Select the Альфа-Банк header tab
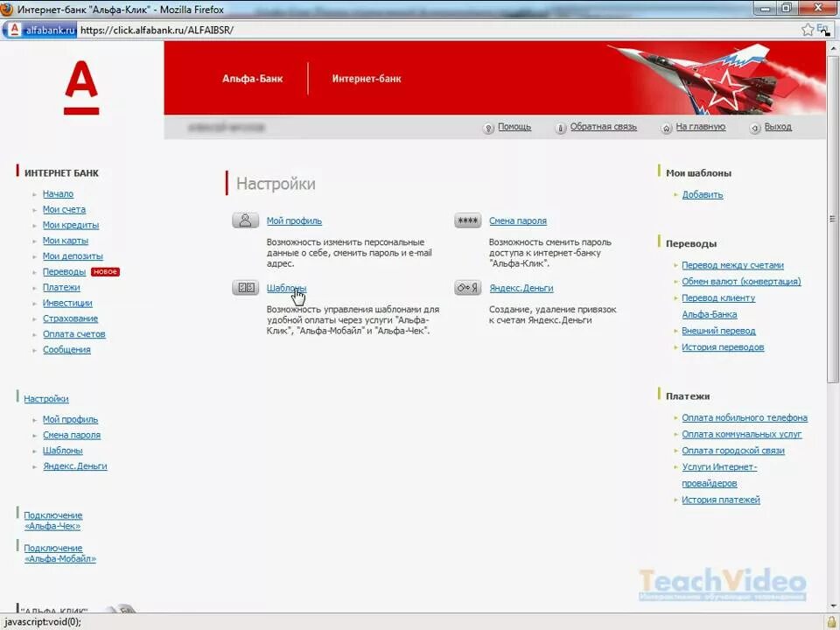This screenshot has height=630, width=840. (x=252, y=79)
